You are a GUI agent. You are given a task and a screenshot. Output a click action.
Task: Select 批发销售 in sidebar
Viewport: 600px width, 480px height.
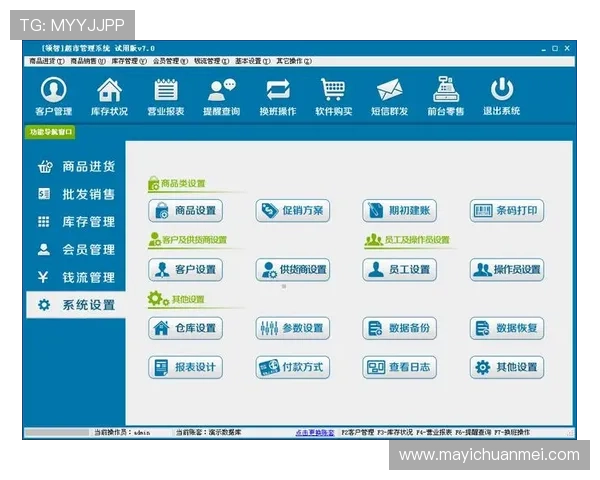pos(76,194)
